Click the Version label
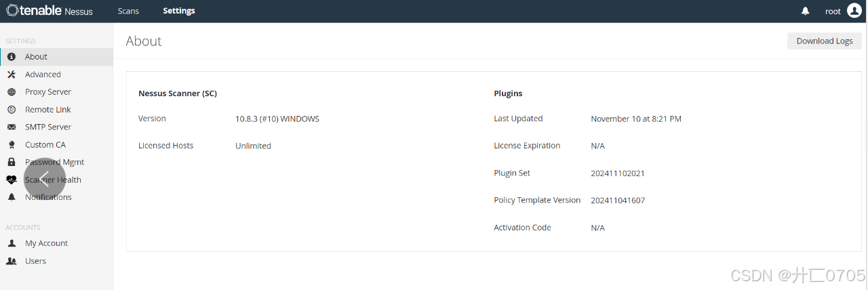 pos(152,119)
